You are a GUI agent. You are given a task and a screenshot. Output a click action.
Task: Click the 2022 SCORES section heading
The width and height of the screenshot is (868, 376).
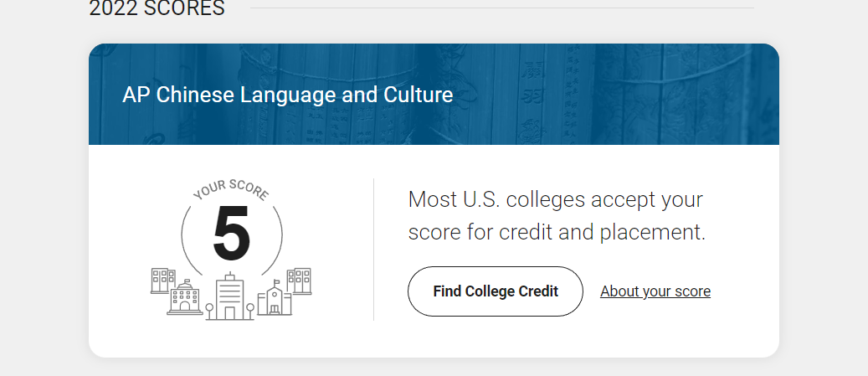coord(157,8)
